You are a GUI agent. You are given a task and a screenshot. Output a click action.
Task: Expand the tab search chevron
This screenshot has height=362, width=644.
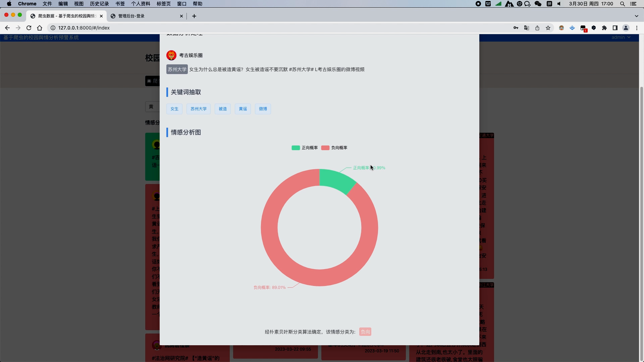(x=636, y=16)
